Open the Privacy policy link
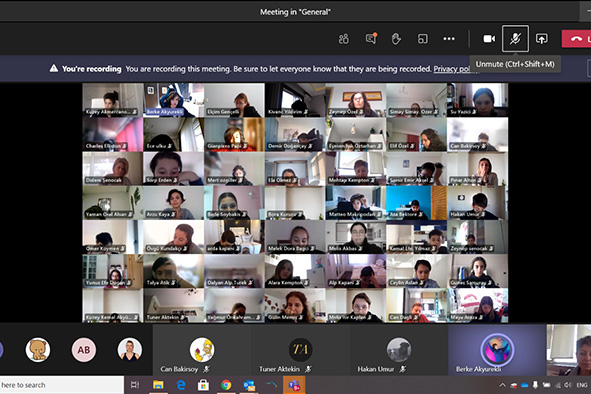 452,69
